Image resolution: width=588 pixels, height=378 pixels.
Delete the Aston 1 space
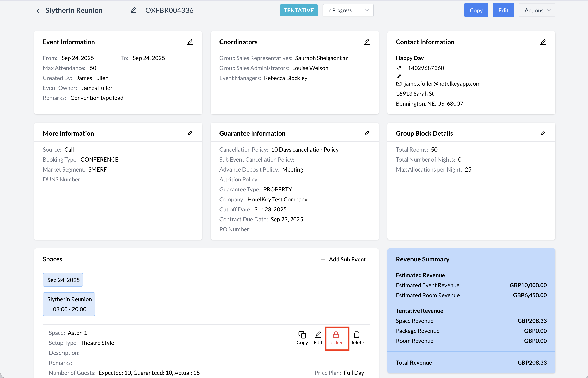pos(357,338)
